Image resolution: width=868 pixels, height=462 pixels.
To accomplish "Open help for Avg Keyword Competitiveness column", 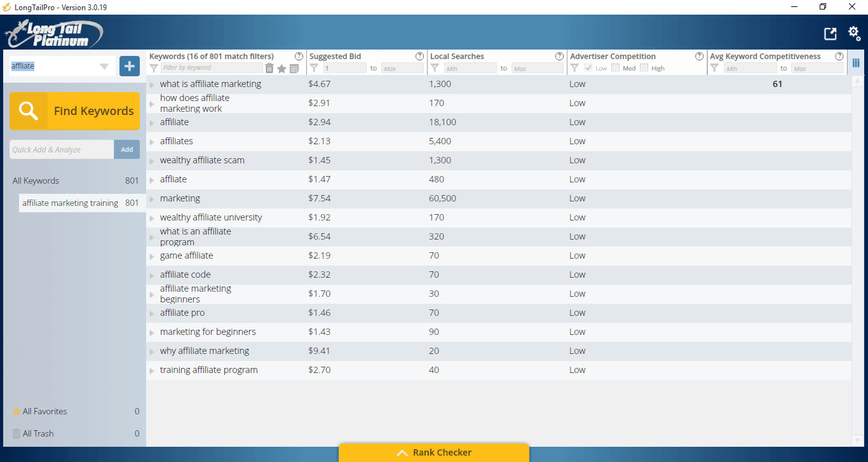I will tap(839, 56).
